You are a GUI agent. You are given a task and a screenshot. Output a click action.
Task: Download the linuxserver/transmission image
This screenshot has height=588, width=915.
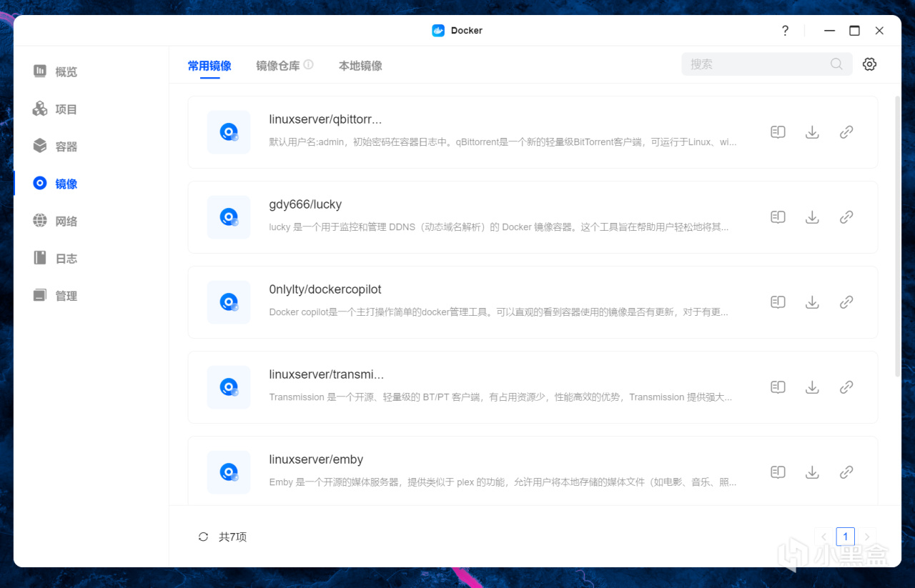812,387
